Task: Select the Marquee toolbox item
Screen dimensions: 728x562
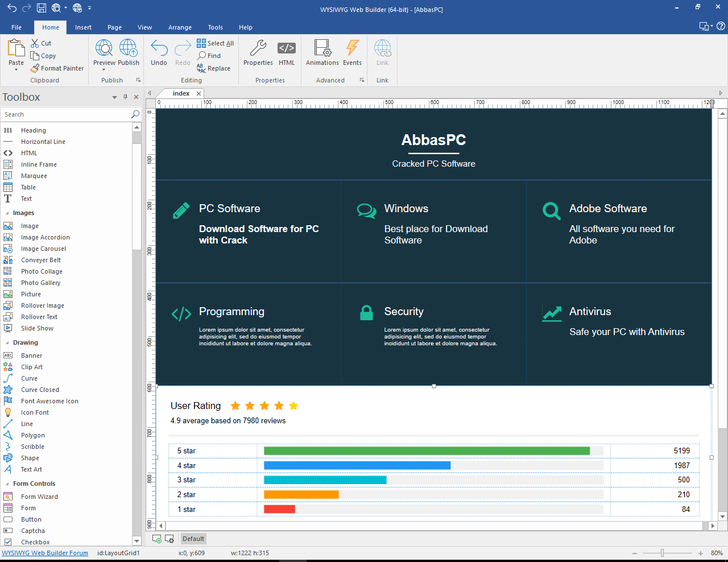Action: 34,176
